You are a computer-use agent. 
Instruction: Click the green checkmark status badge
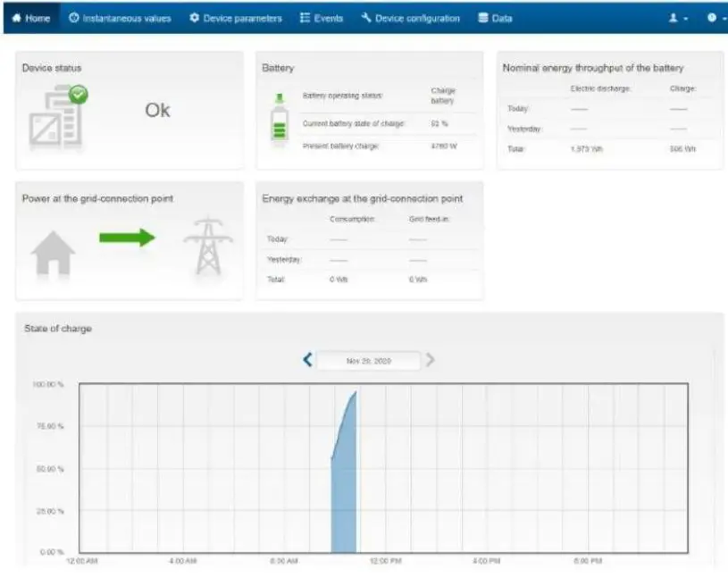tap(79, 95)
